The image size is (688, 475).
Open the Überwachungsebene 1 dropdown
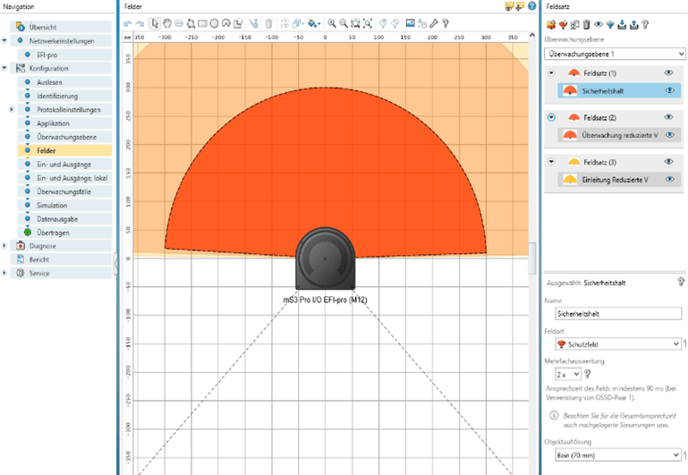point(614,51)
